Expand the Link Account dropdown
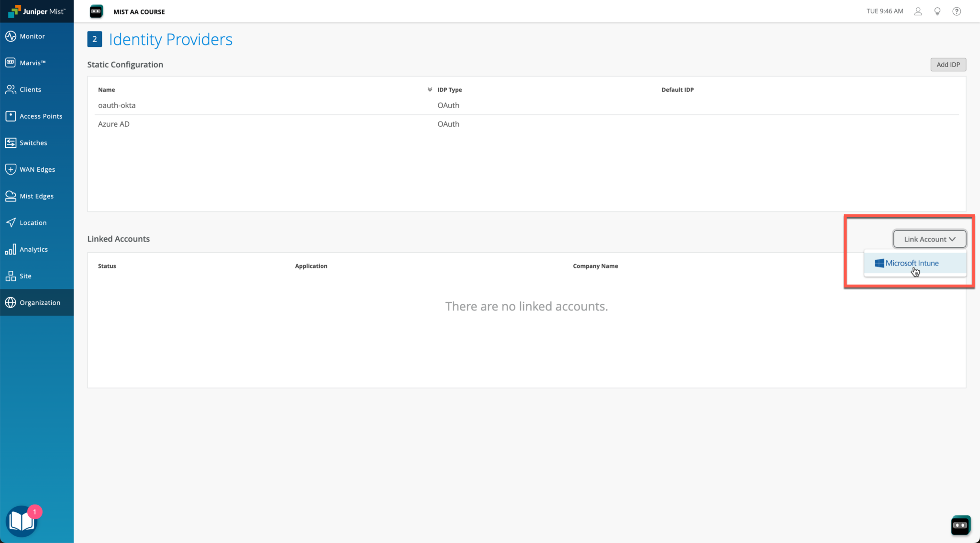The width and height of the screenshot is (980, 543). tap(929, 239)
